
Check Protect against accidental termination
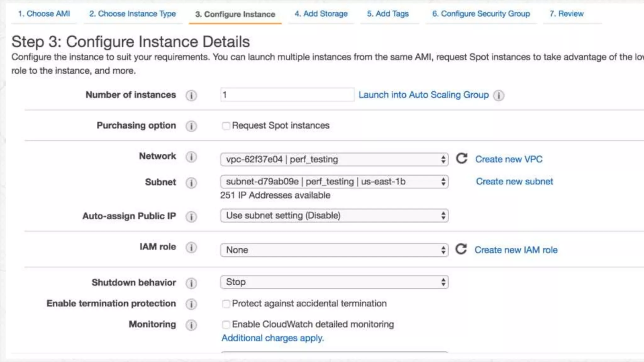click(x=226, y=304)
